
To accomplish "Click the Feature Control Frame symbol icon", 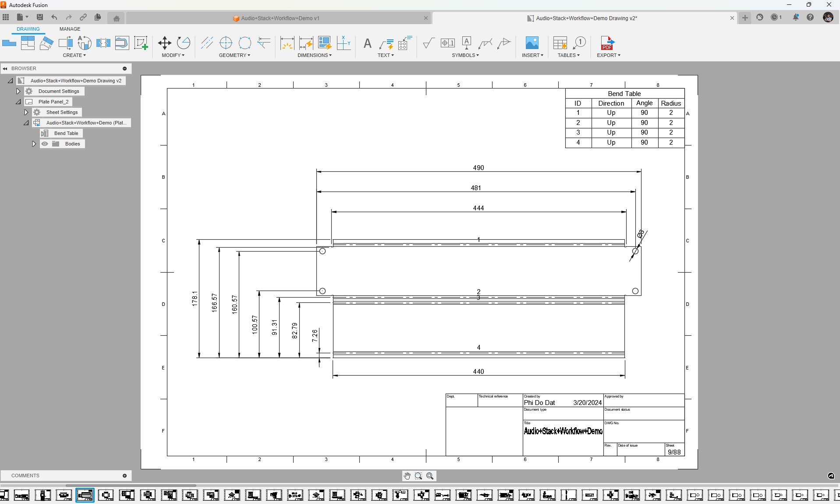I will pos(447,43).
